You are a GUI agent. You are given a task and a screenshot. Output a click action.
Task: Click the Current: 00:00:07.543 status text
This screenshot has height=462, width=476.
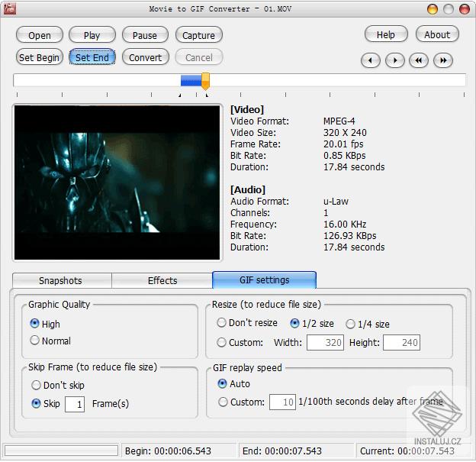[407, 451]
